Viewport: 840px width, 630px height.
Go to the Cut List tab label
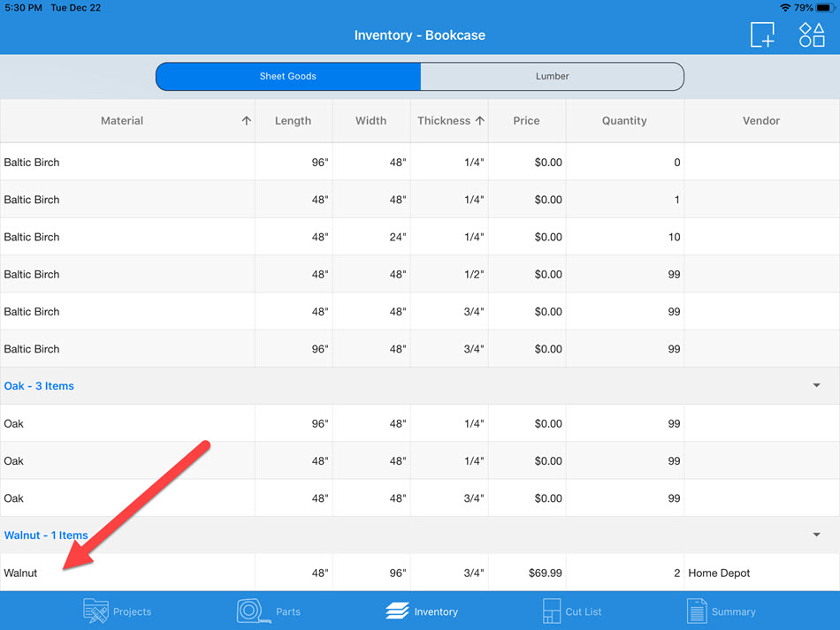coord(584,611)
